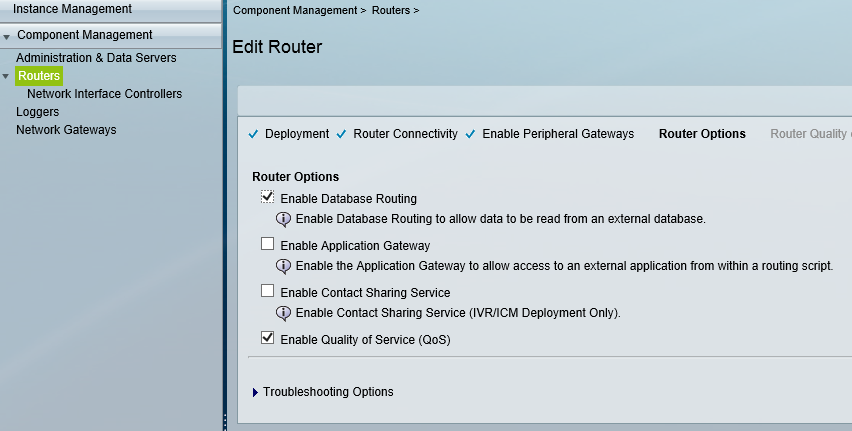Screen dimensions: 852x431
Task: Click Routers breadcrumb link
Action: [x=391, y=10]
